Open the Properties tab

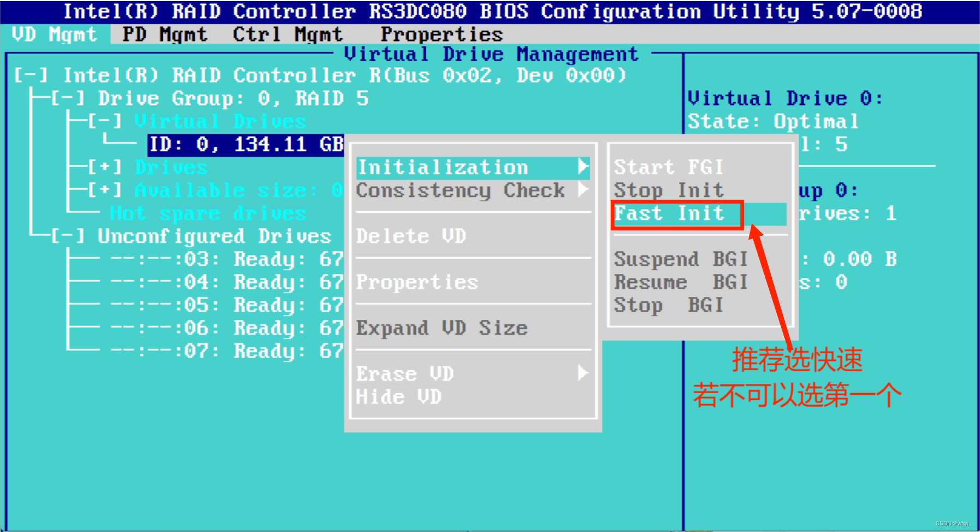(441, 34)
